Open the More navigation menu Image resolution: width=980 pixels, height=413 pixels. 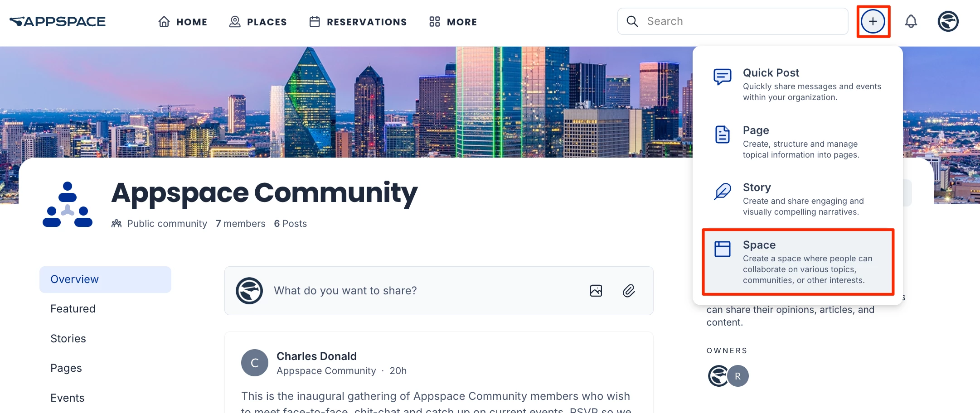(453, 22)
